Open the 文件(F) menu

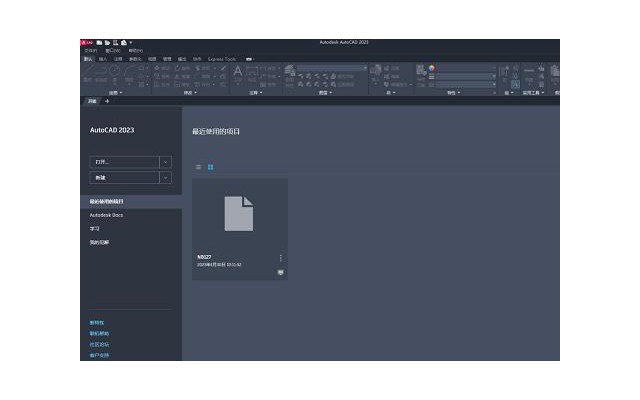(91, 51)
